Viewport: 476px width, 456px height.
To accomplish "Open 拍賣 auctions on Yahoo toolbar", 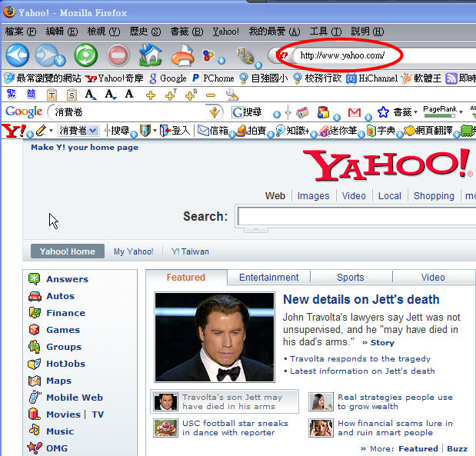I will tap(251, 131).
